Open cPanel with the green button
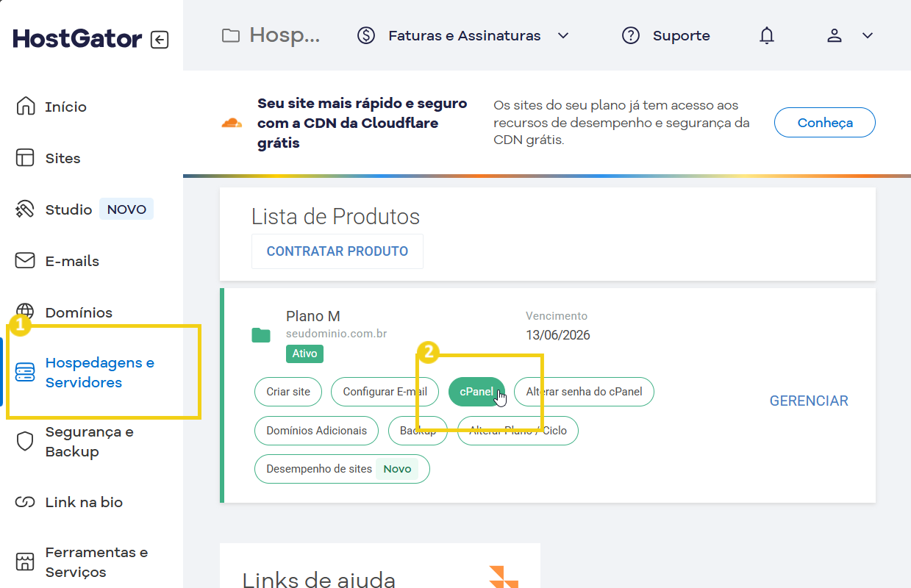This screenshot has width=911, height=588. click(476, 392)
